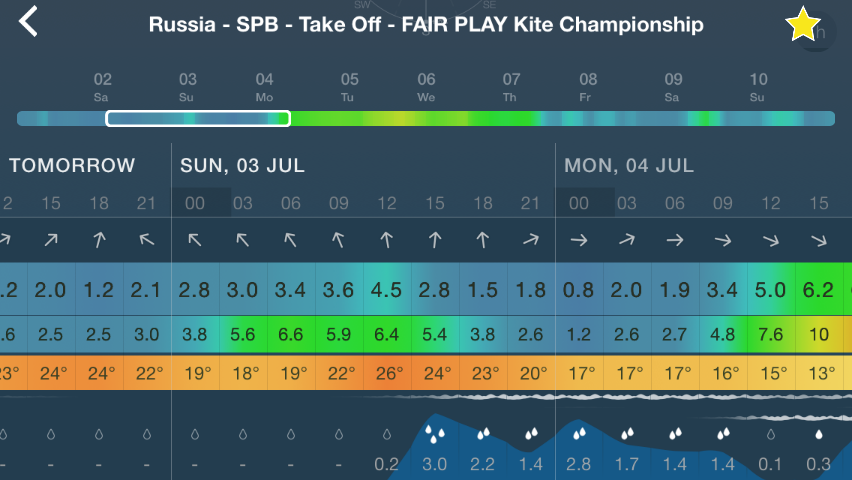Click the heavy rain icon above 3.0
Image resolution: width=852 pixels, height=480 pixels.
click(435, 433)
